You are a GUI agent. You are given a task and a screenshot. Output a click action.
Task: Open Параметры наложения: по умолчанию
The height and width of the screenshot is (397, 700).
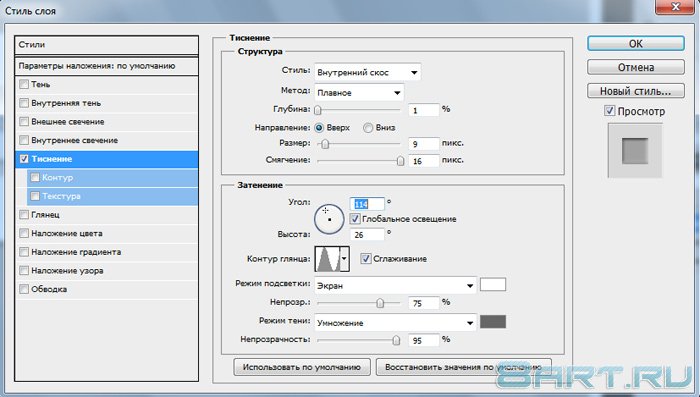[107, 66]
